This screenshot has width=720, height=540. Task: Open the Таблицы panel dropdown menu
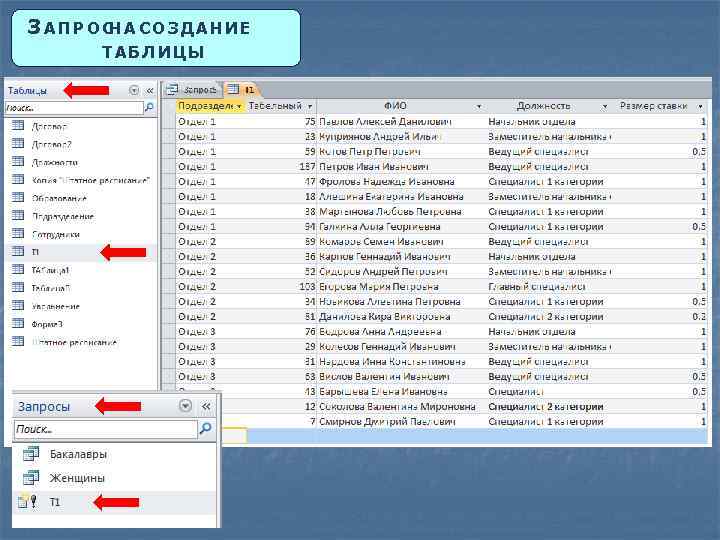134,90
